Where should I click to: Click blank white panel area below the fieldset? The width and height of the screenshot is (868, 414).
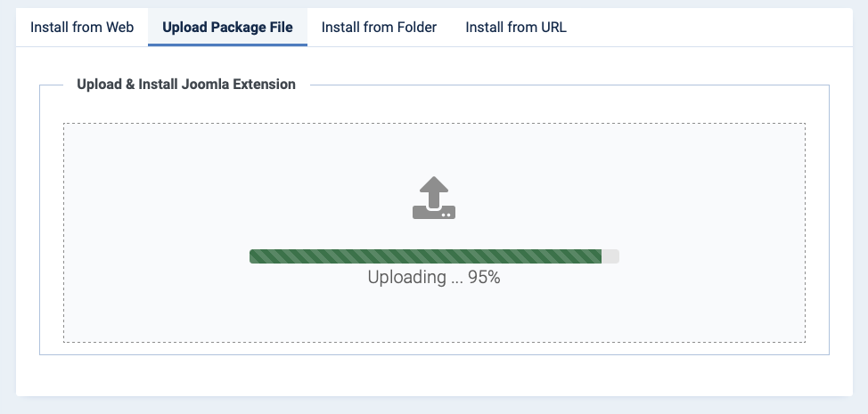coord(434,376)
